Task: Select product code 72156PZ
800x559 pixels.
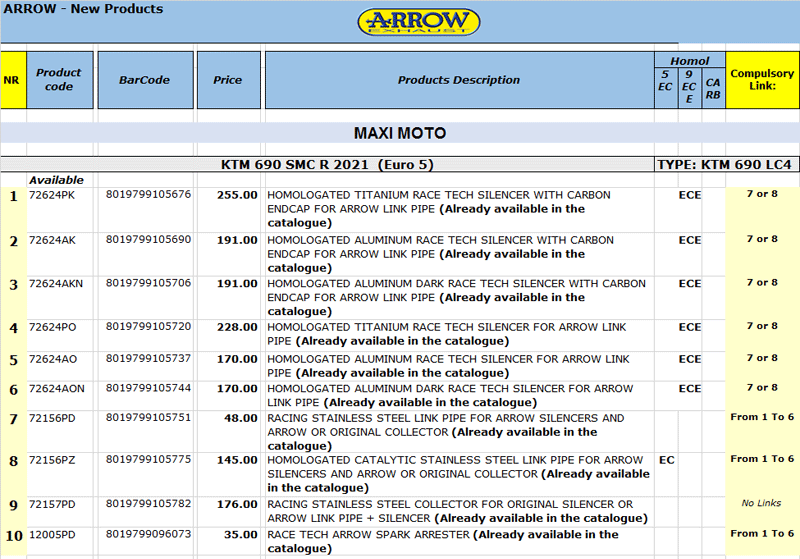Action: click(52, 461)
